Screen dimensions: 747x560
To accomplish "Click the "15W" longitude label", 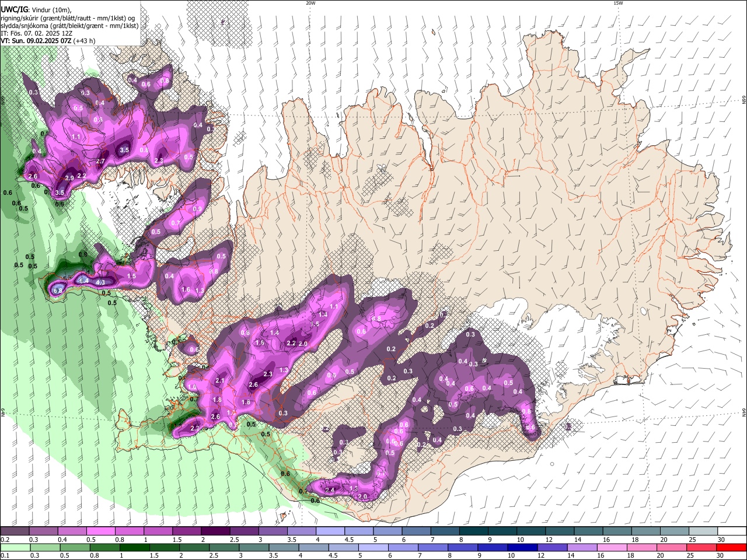I will [x=618, y=3].
